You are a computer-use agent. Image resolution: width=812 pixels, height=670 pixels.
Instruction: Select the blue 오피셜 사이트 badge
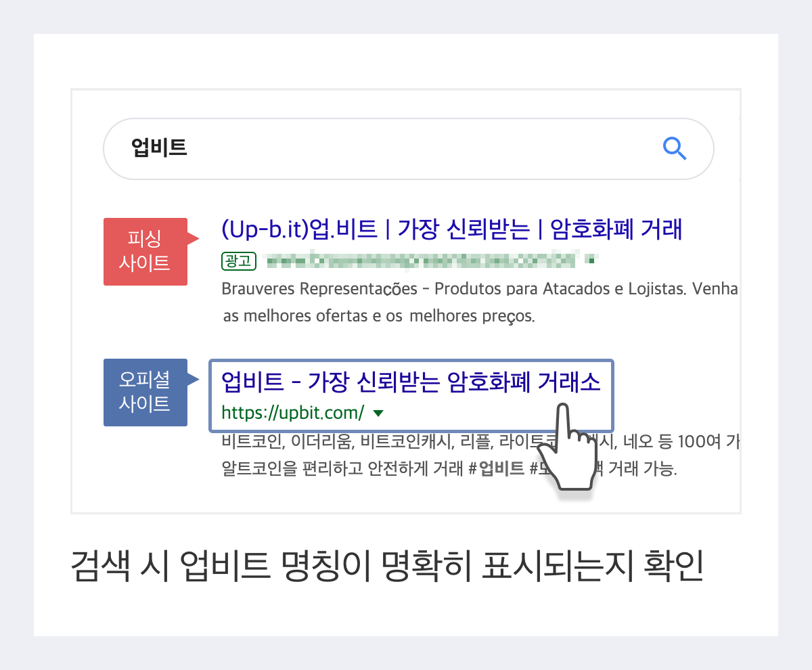coord(145,393)
